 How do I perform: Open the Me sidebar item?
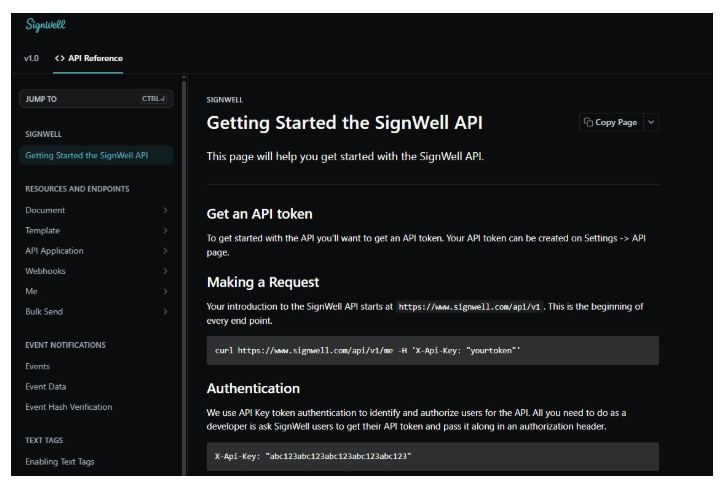(x=32, y=292)
